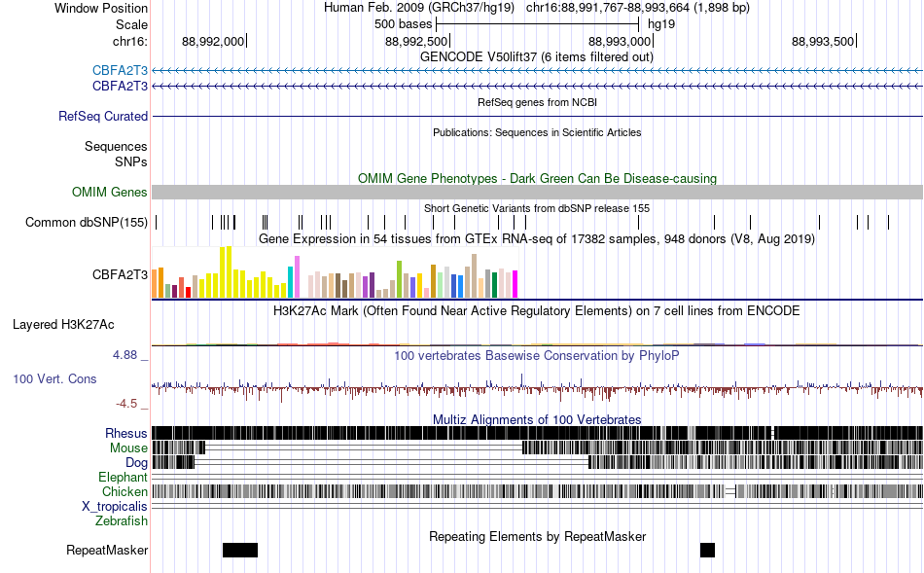Screen dimensions: 924x573
Task: Click the right RepeatMasker black block
Action: 708,550
